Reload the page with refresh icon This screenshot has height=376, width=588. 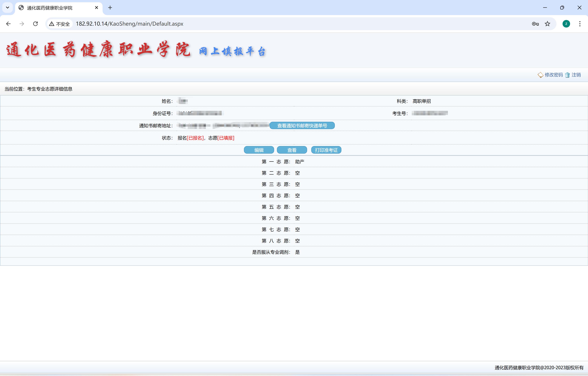[x=35, y=24]
